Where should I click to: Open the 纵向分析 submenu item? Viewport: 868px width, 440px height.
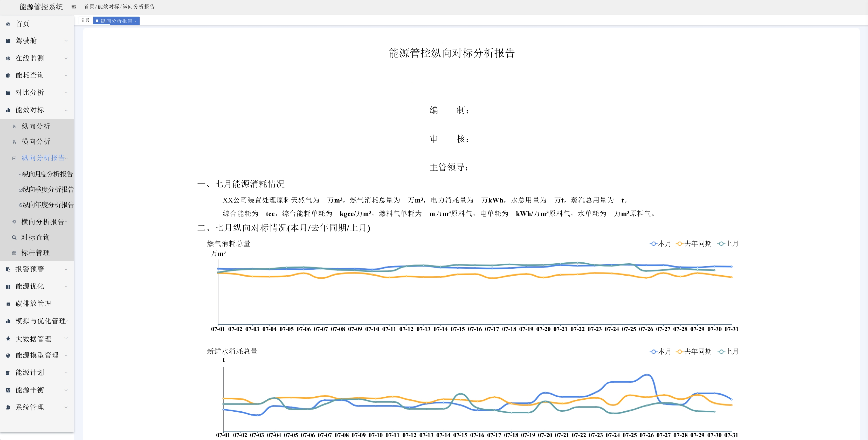click(36, 126)
